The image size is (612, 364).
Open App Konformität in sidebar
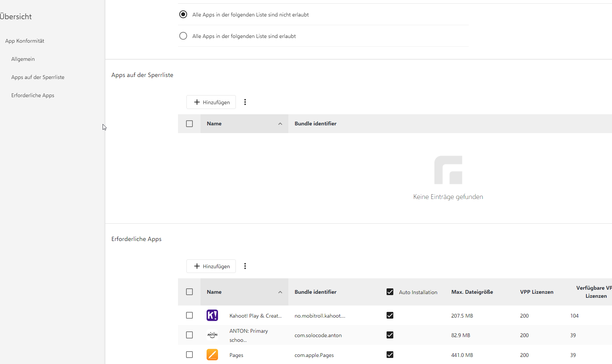25,41
